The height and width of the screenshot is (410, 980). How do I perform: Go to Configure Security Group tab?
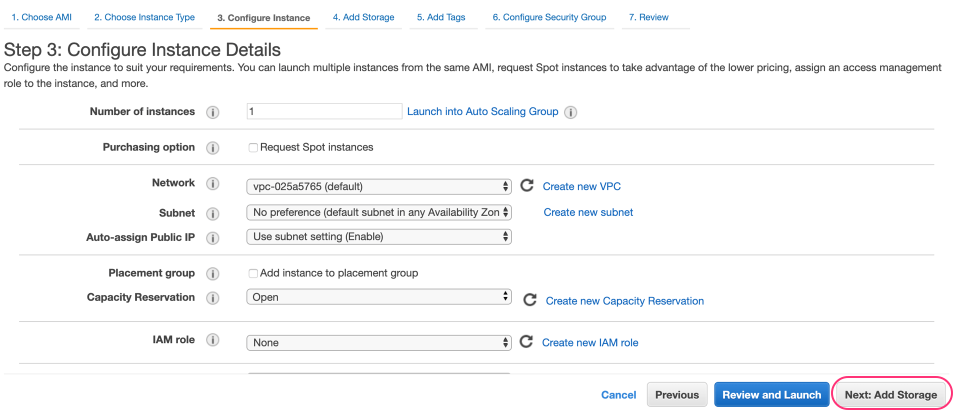tap(549, 17)
